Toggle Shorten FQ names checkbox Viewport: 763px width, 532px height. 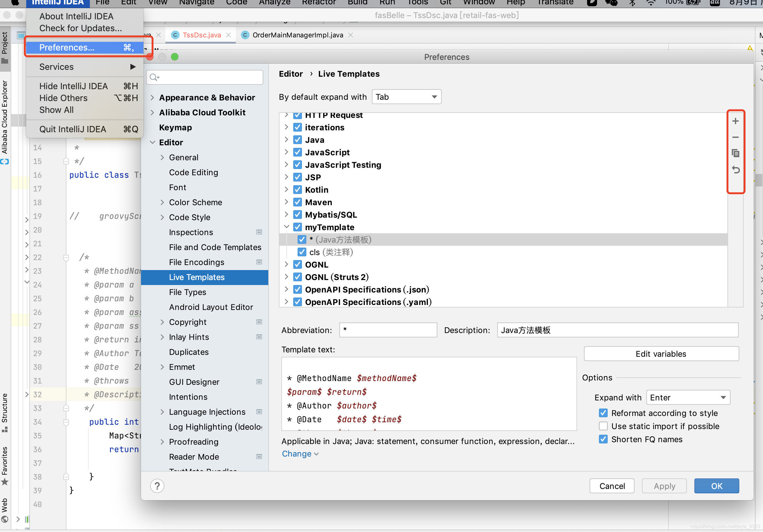(603, 439)
